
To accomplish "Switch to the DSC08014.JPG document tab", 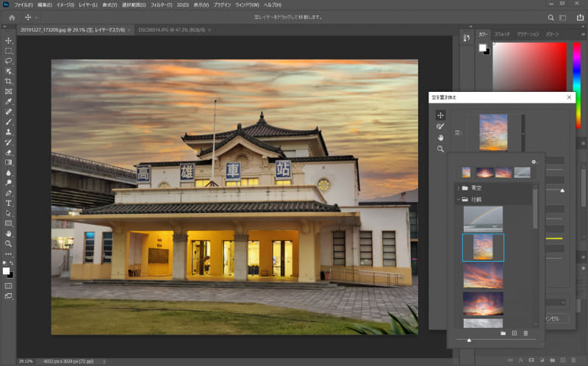I will [x=172, y=30].
